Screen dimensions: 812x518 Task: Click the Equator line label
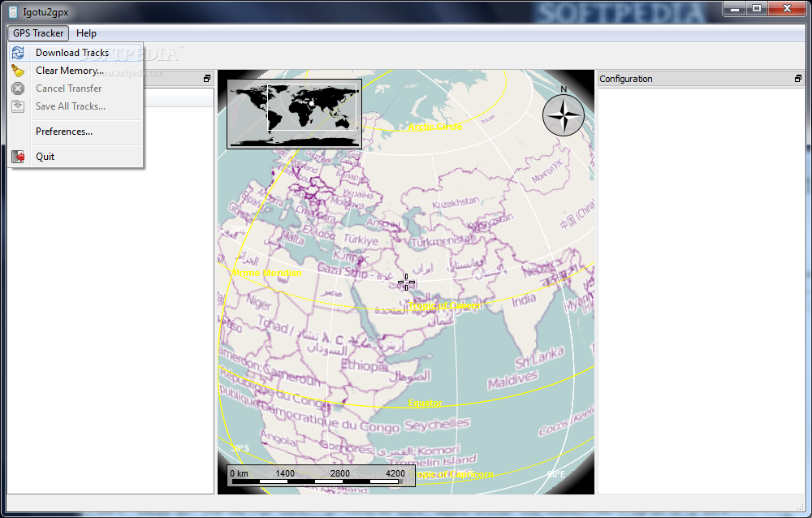[425, 403]
